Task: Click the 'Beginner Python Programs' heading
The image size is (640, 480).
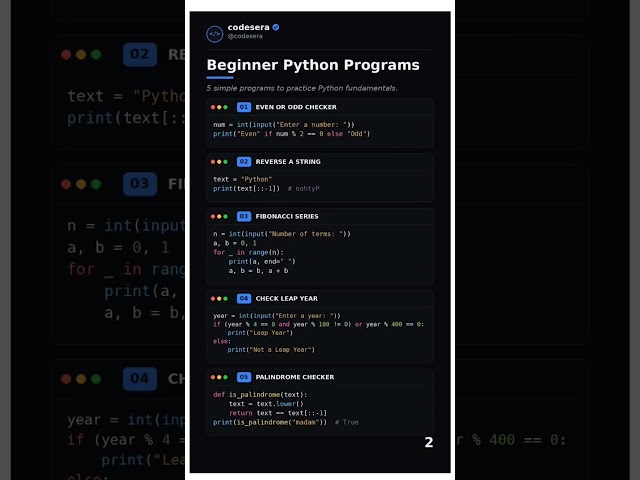Action: (x=313, y=65)
